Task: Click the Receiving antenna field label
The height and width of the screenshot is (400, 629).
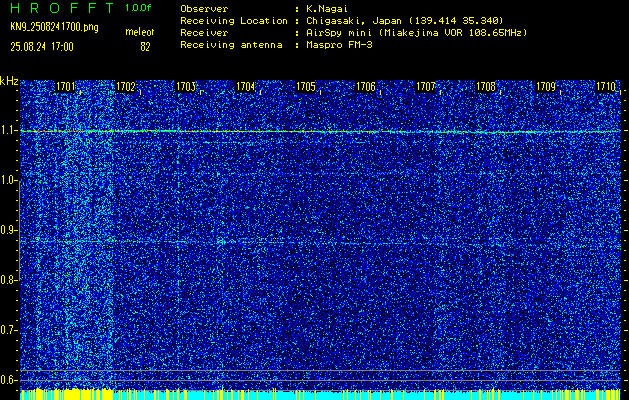Action: tap(231, 45)
